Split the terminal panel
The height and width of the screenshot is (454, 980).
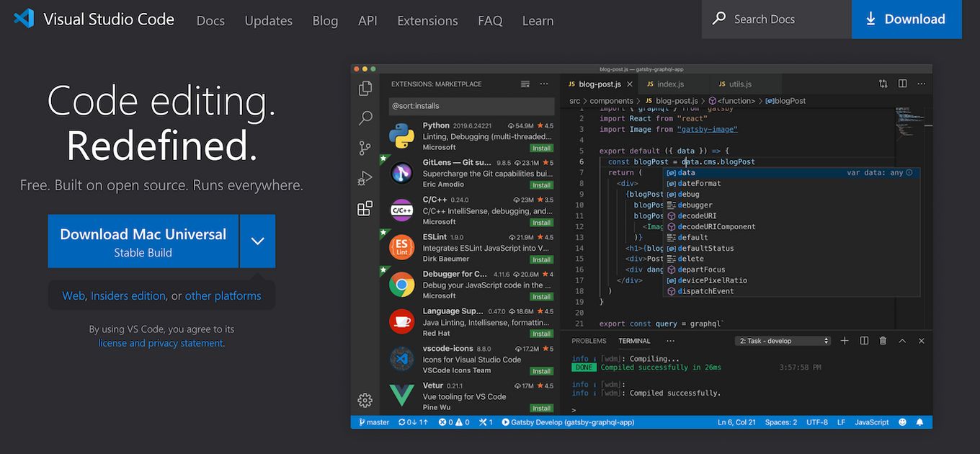click(x=864, y=341)
